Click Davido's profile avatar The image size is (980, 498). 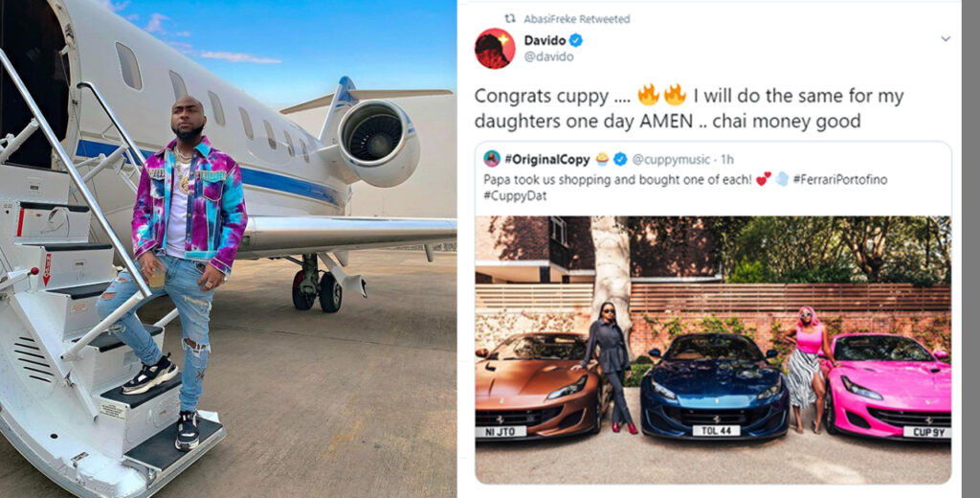coord(495,48)
